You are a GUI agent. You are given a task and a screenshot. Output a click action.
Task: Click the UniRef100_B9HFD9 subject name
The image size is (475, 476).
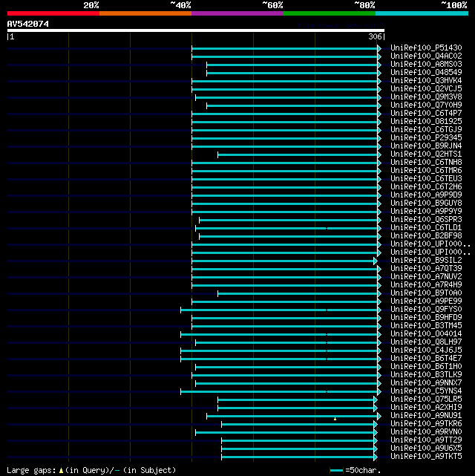(x=426, y=318)
